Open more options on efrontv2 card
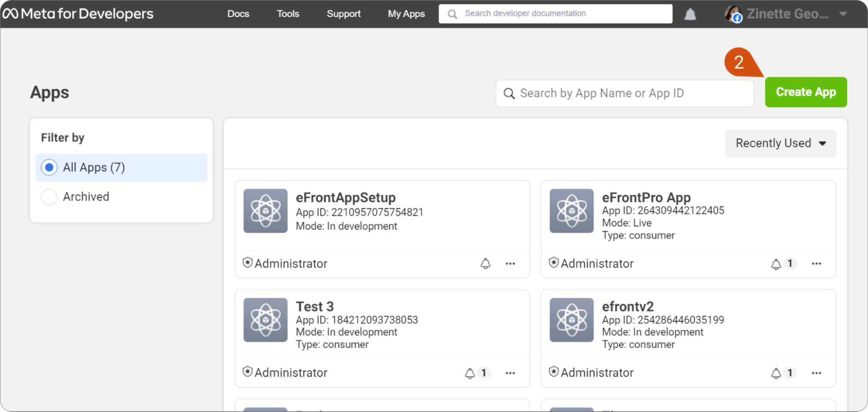Screen dimensions: 868x412 pos(816,373)
